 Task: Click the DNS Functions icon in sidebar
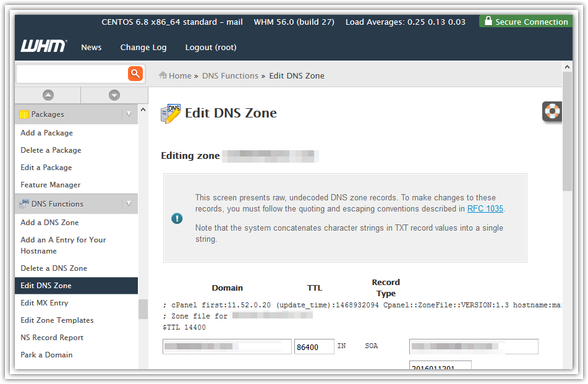coord(25,203)
